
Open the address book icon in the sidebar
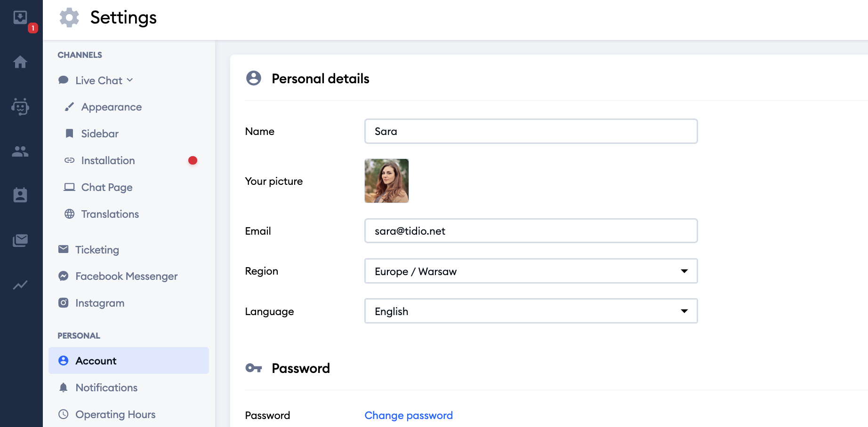pos(21,195)
